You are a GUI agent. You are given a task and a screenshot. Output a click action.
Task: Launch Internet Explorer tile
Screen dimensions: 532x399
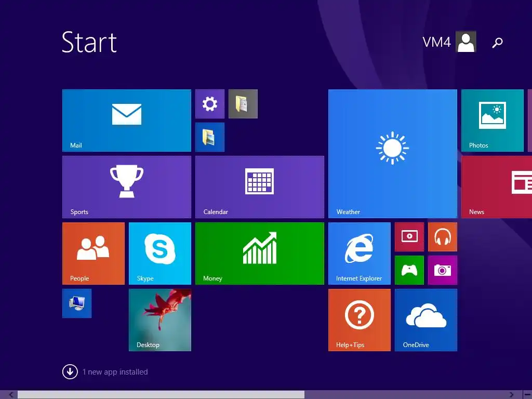[x=360, y=254]
